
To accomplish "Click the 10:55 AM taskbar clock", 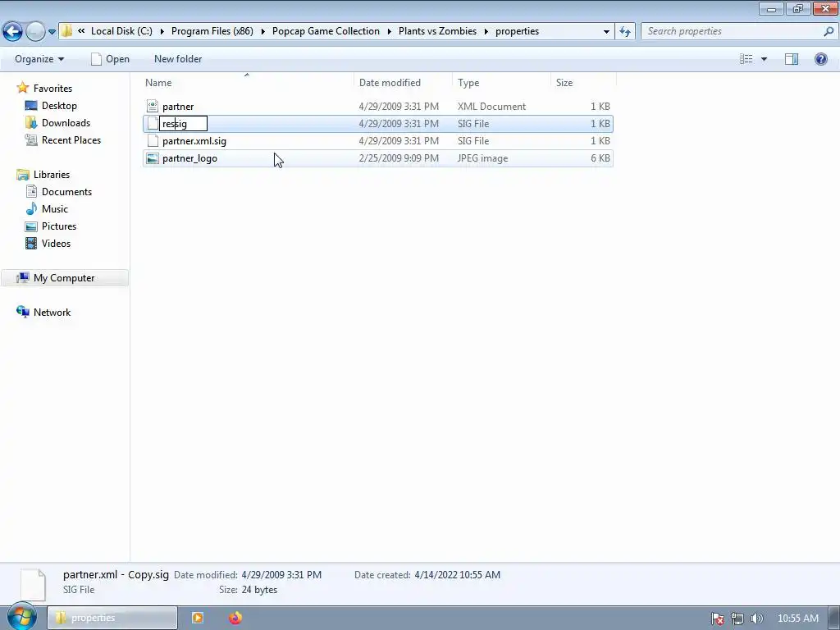I will 797,619.
